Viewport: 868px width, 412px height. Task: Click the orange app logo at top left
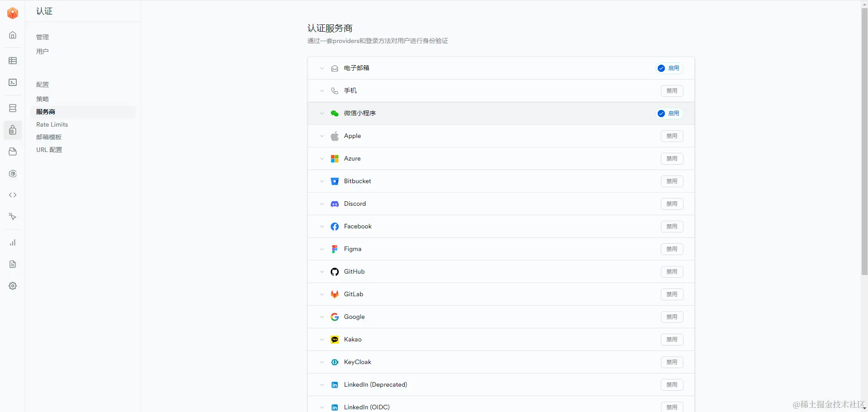click(13, 13)
